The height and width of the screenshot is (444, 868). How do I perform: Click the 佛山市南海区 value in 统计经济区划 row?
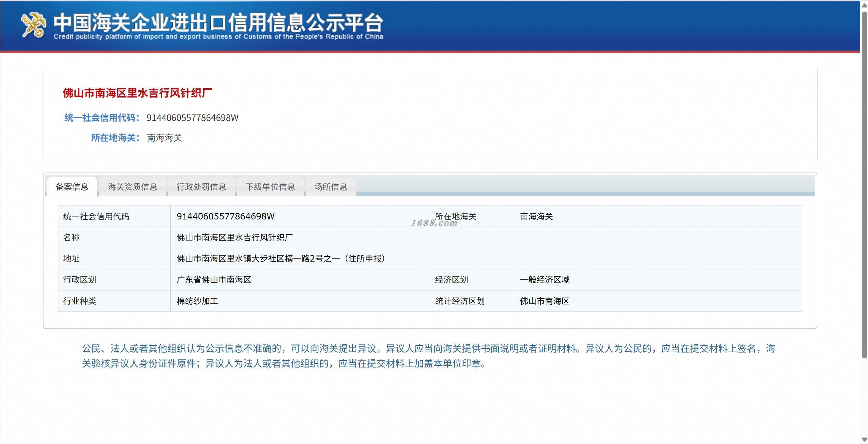(x=545, y=301)
